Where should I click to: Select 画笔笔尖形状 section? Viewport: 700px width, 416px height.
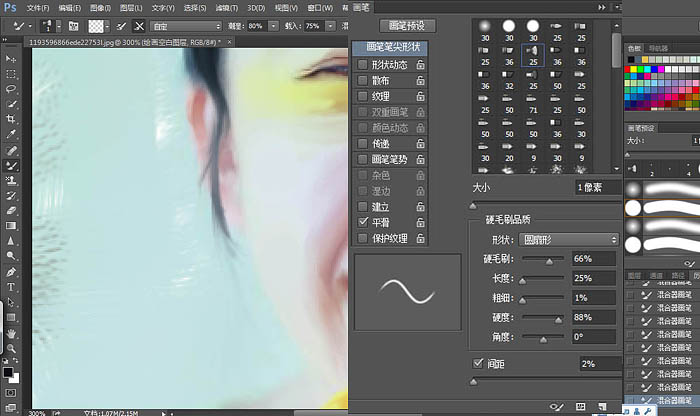tap(391, 47)
